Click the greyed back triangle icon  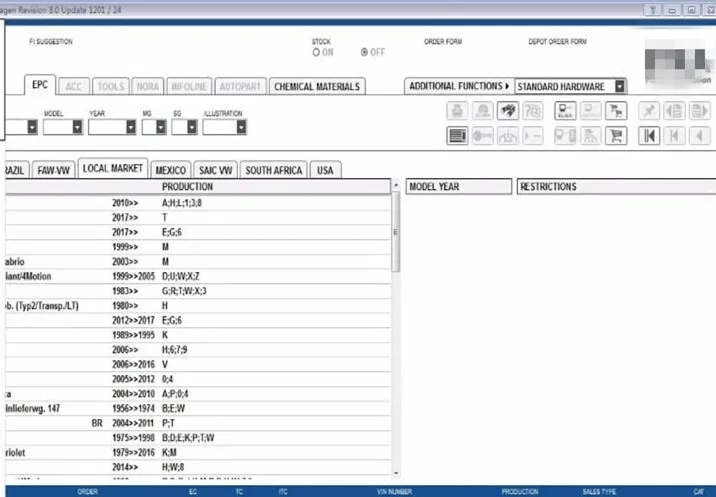tap(700, 136)
